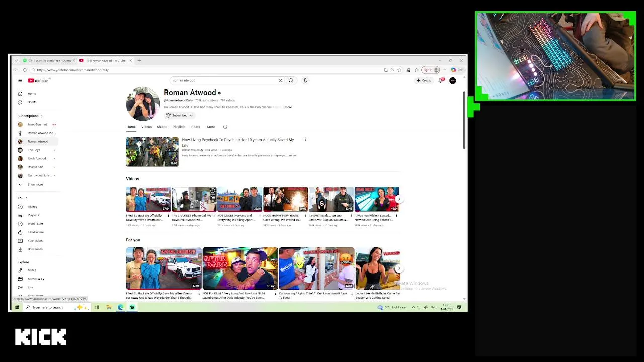Click the browser Sign in button
This screenshot has width=644, height=362.
tap(431, 70)
